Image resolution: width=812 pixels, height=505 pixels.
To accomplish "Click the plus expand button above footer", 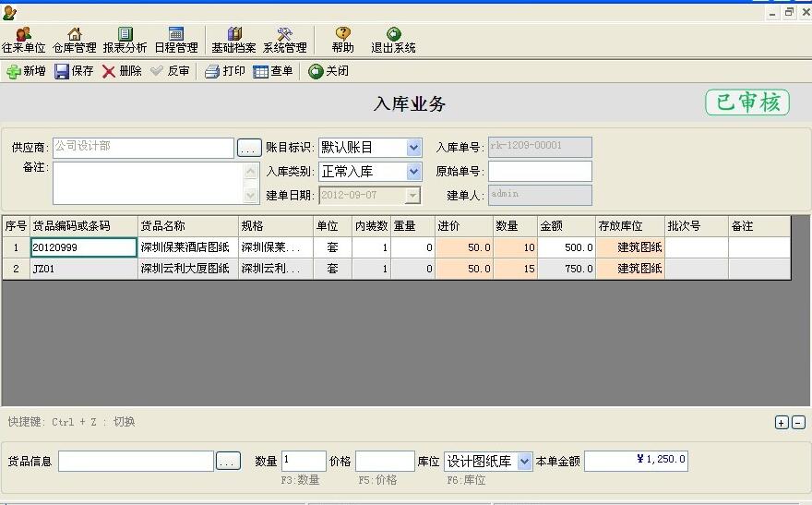I will tap(781, 423).
